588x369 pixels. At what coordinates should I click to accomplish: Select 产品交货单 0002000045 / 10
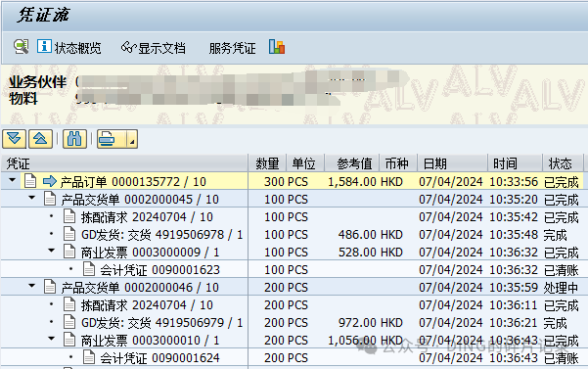point(140,200)
